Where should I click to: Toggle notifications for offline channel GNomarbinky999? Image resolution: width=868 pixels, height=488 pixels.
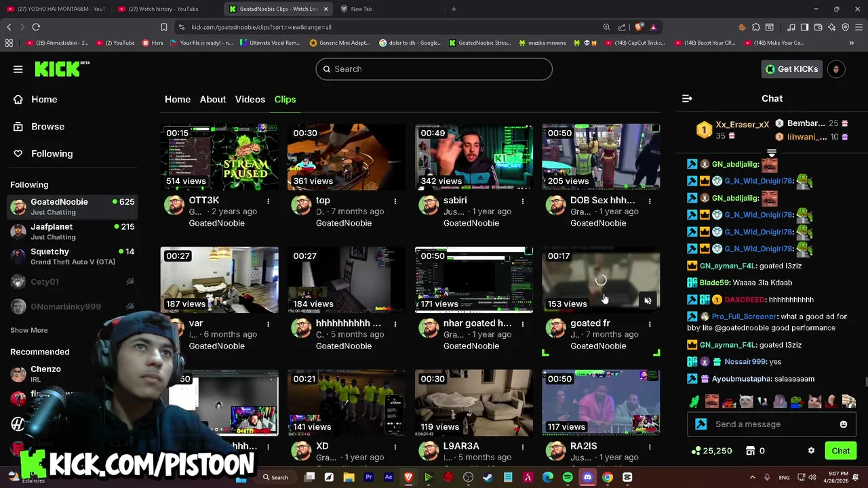[130, 306]
